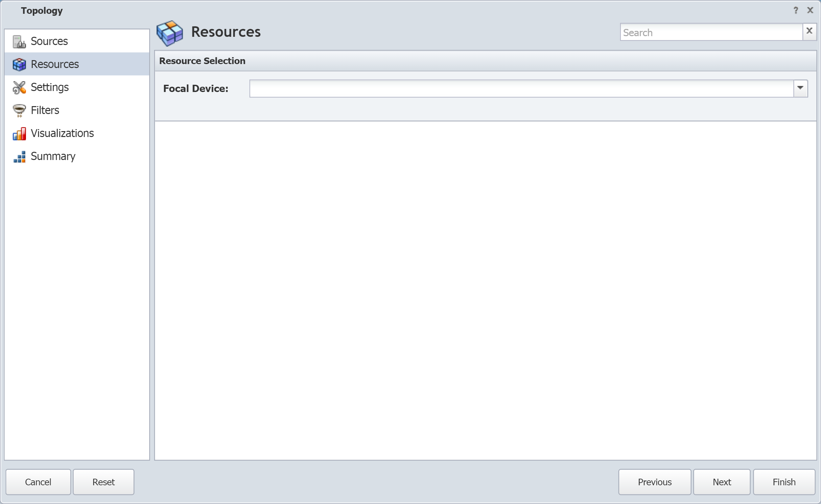821x504 pixels.
Task: Click the Summary icon in sidebar
Action: pos(19,156)
